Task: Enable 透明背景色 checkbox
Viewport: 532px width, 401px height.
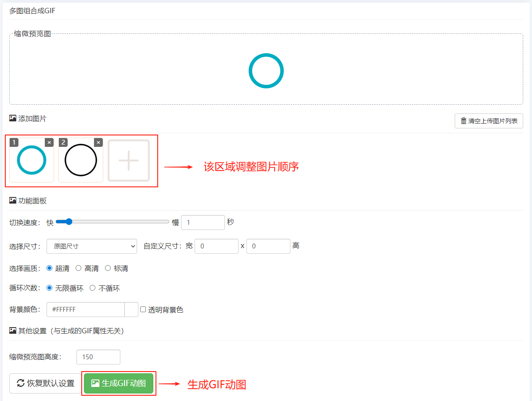Action: 143,309
